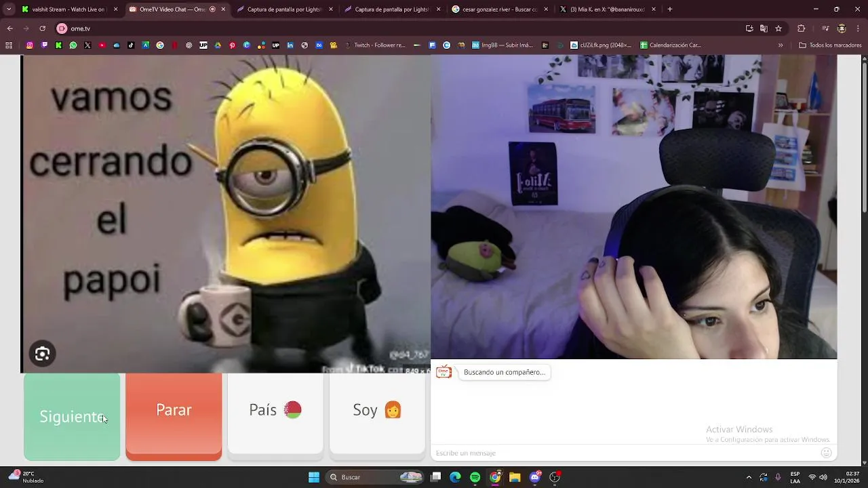This screenshot has height=488, width=868.
Task: Click the Escribe un mensaje input field
Action: (x=624, y=453)
